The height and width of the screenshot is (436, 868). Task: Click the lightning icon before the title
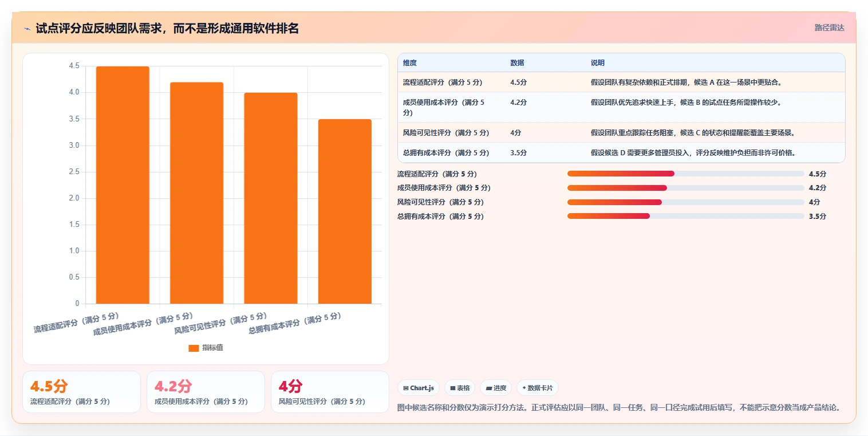click(x=27, y=29)
